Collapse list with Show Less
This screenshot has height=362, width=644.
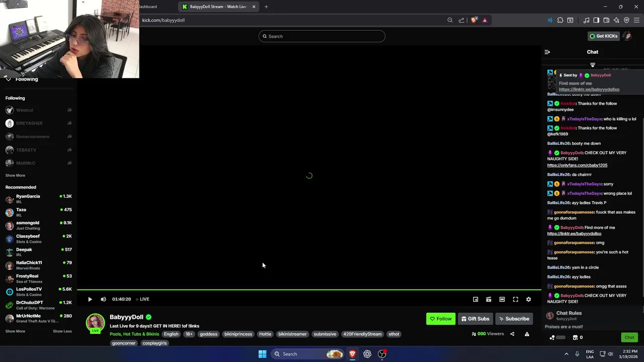(x=62, y=331)
